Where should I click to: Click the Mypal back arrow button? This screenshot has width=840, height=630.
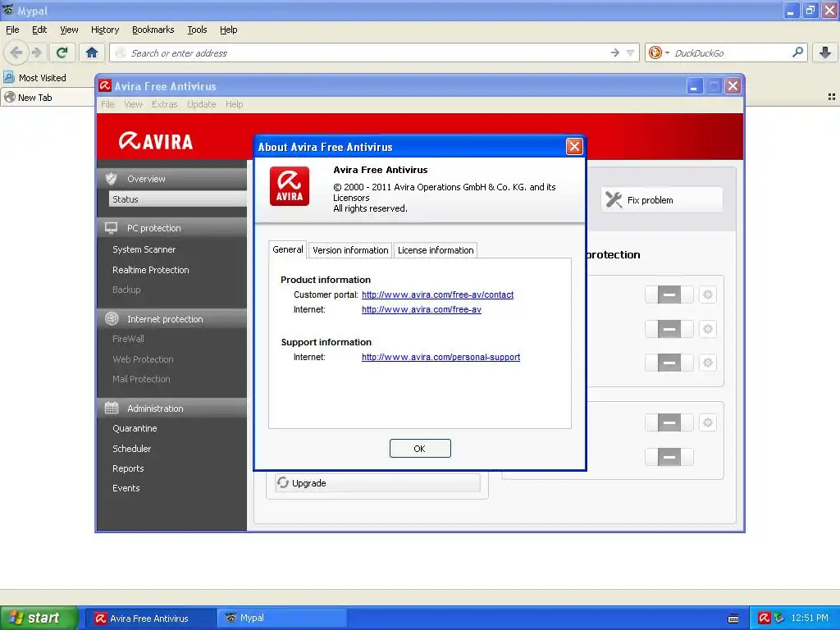(16, 52)
